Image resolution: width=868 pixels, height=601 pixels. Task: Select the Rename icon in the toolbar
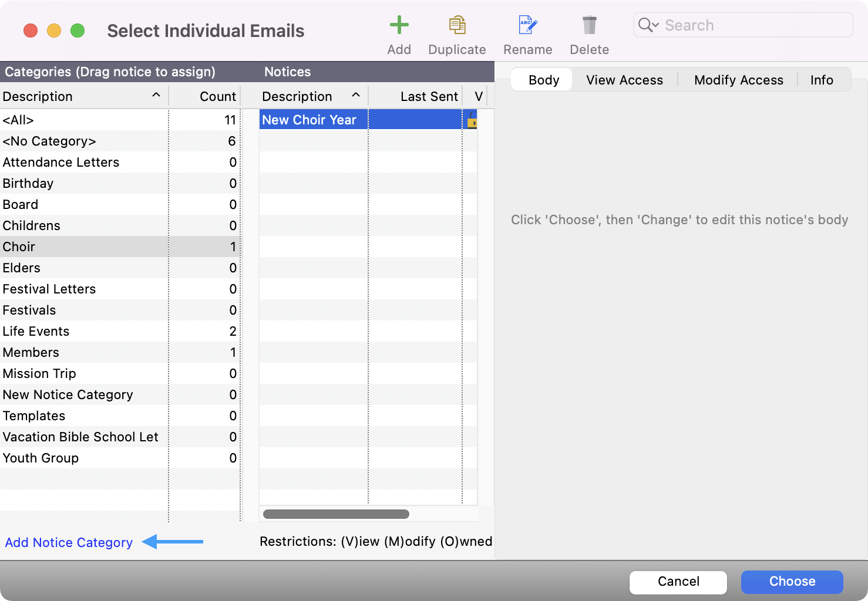coord(527,25)
